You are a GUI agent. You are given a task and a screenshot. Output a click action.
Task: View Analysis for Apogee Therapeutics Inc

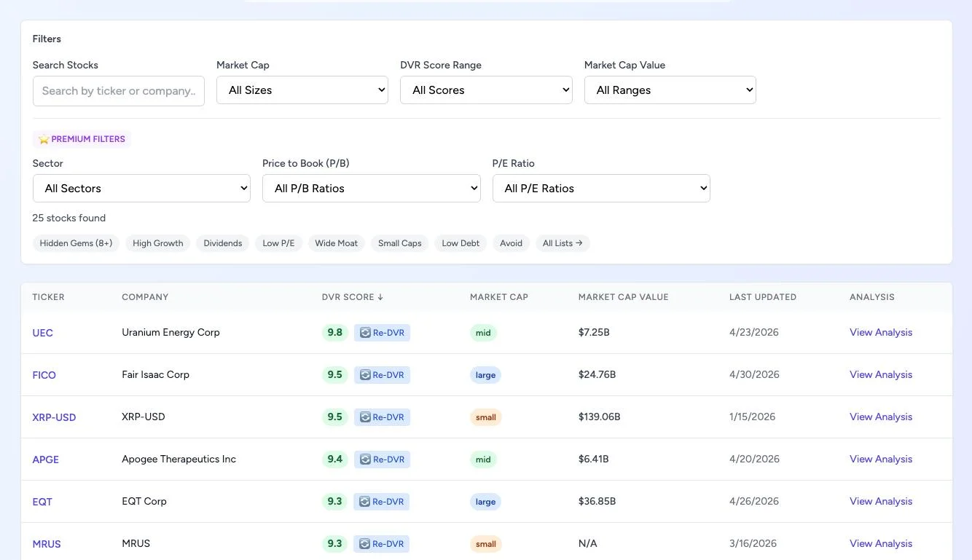click(x=881, y=459)
